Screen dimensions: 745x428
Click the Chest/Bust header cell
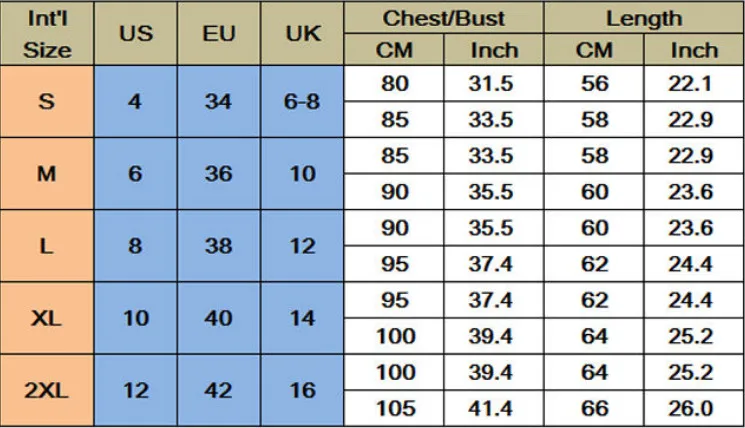[x=444, y=18]
